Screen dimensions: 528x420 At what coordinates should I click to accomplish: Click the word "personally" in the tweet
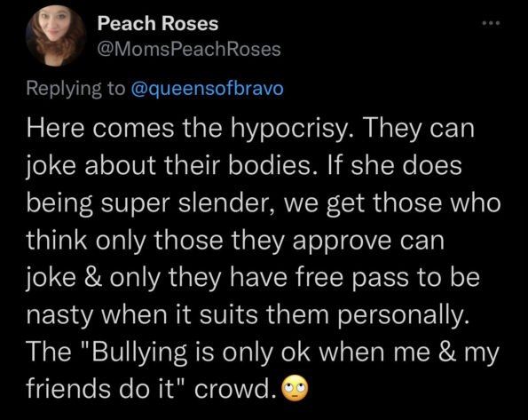[x=404, y=315]
